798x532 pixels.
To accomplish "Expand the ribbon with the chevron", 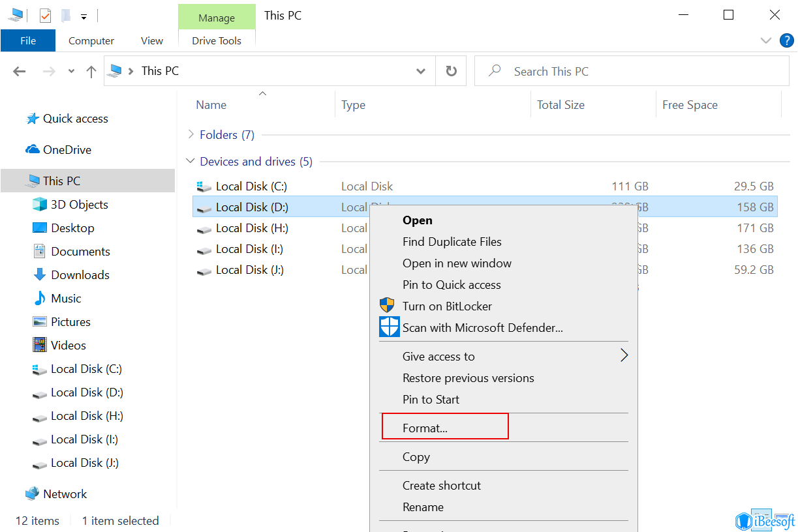I will coord(766,40).
